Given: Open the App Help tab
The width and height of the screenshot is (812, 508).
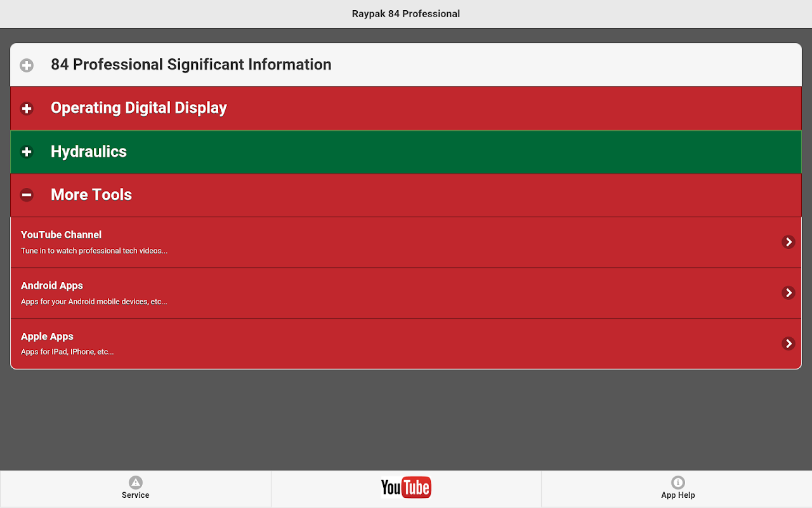Looking at the screenshot, I should pos(677,489).
